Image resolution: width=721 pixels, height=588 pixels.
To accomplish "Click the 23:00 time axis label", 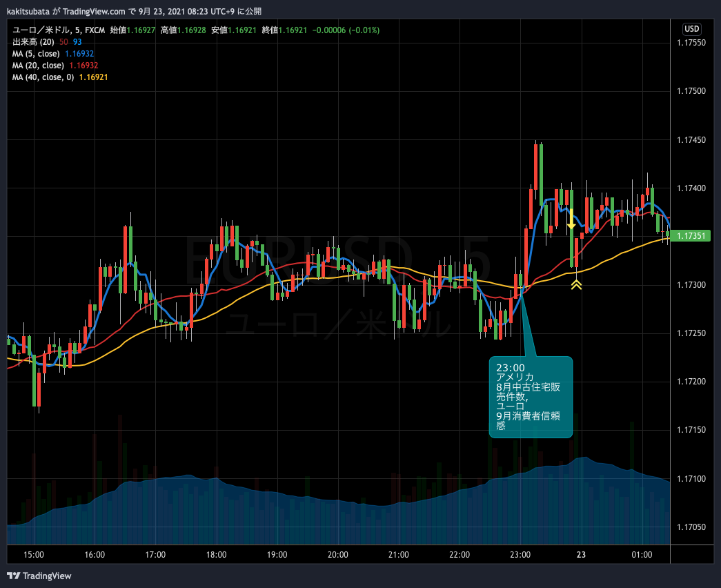I will (520, 554).
